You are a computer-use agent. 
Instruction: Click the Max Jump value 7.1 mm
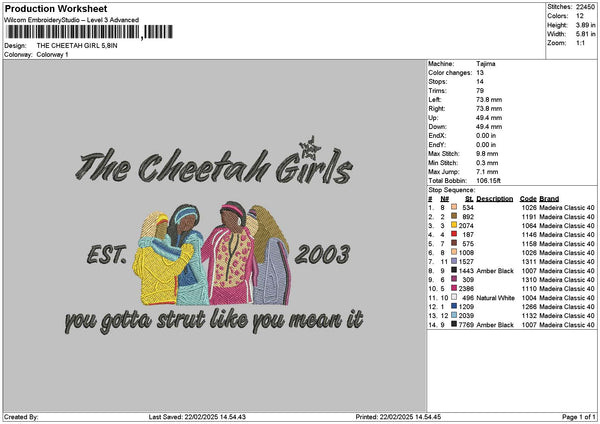pyautogui.click(x=487, y=171)
